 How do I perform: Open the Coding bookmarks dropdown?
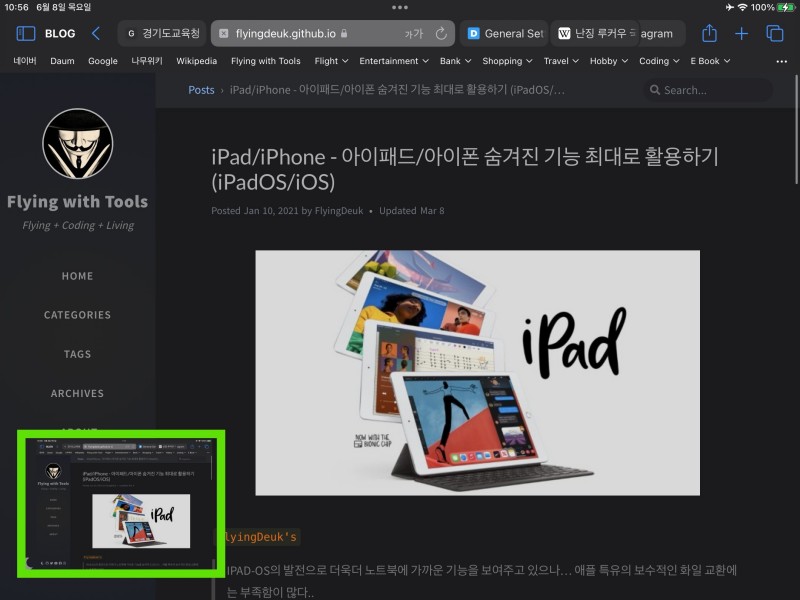tap(658, 61)
